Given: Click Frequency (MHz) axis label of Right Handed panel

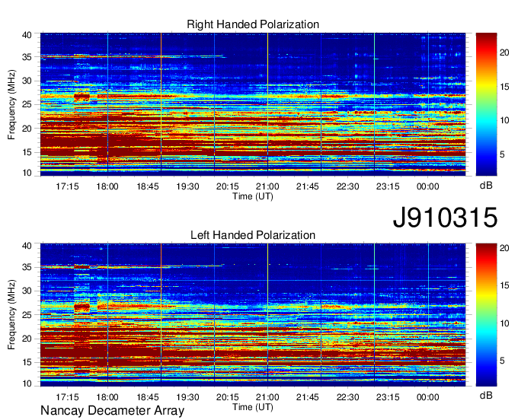Looking at the screenshot, I should click(x=11, y=104).
